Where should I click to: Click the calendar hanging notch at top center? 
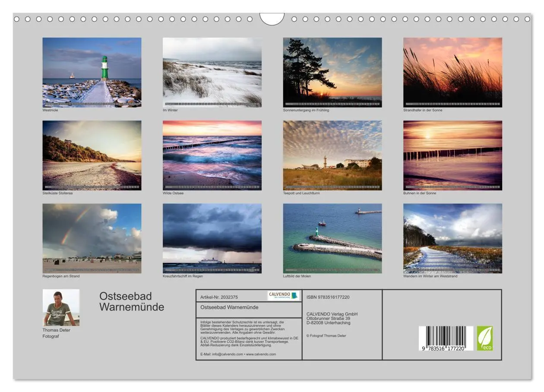point(272,19)
